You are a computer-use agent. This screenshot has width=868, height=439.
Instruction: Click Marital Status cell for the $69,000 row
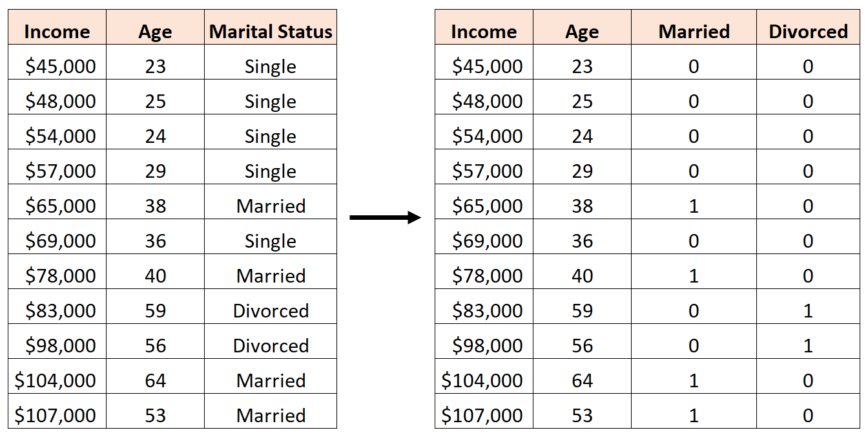click(271, 241)
